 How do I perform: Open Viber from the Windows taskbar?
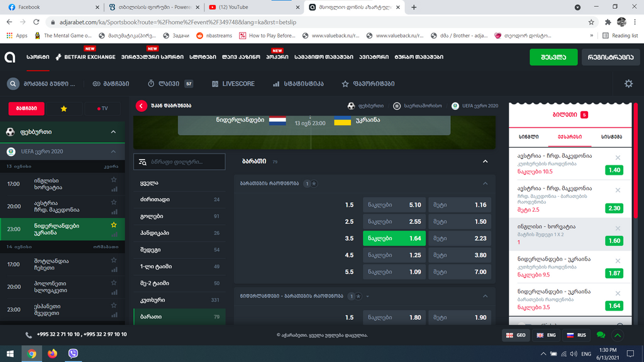point(73,353)
